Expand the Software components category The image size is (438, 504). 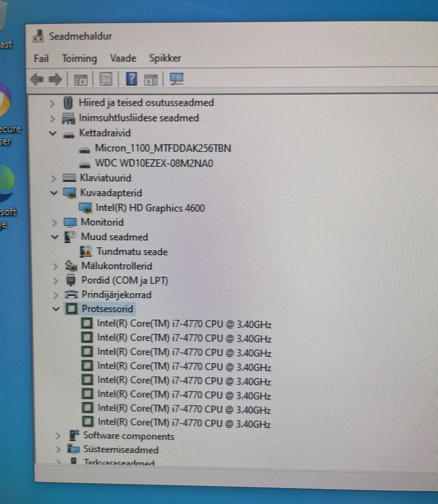coord(58,436)
